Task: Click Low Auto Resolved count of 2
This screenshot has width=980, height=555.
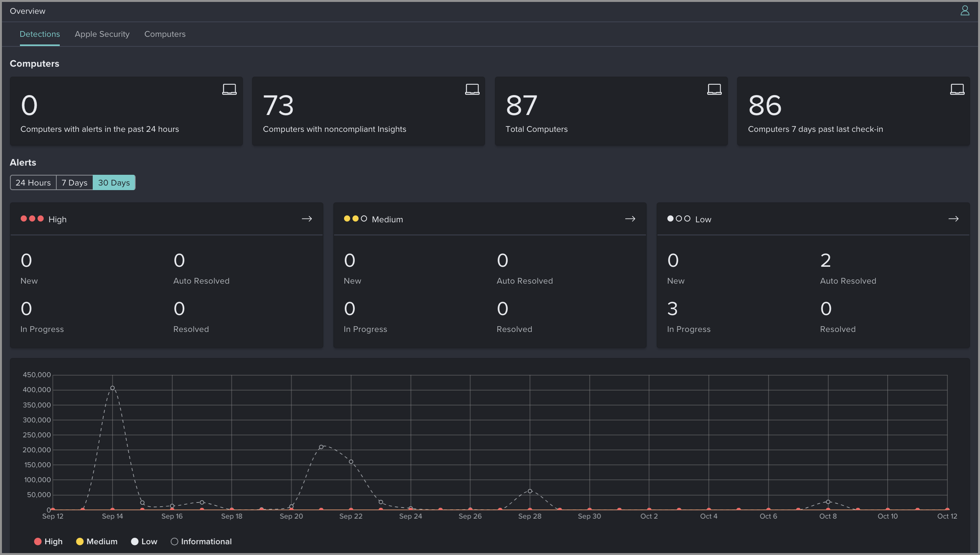Action: tap(826, 261)
